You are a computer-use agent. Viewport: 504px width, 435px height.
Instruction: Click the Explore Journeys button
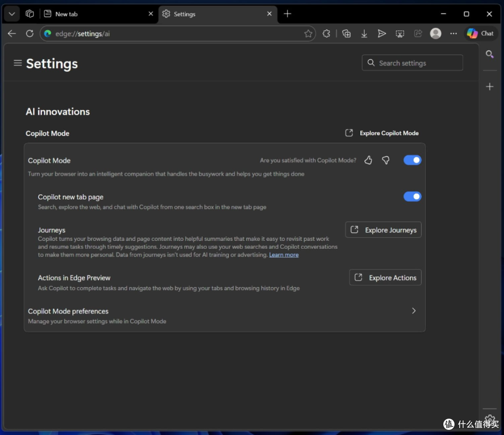click(383, 230)
